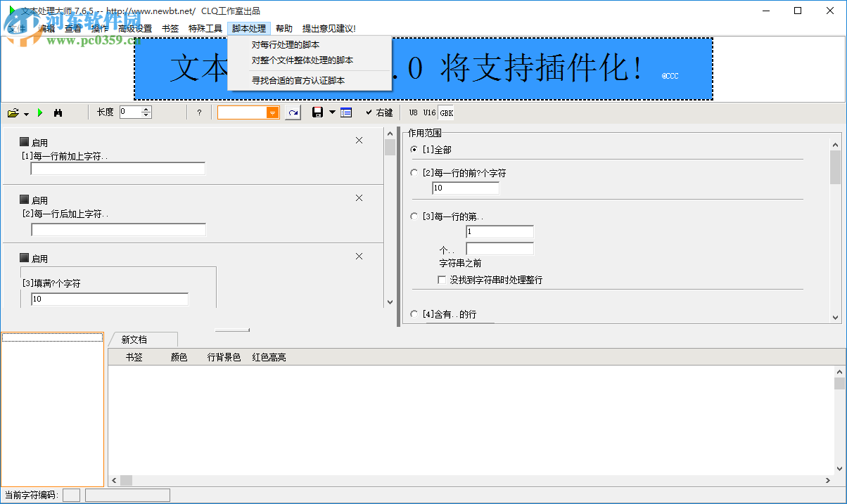Click the orange filter icon in search box

[272, 112]
